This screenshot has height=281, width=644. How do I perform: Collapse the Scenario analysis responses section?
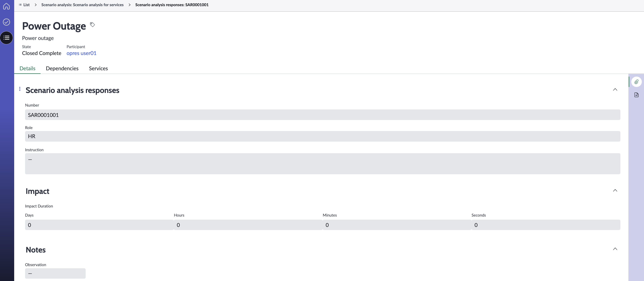[x=615, y=90]
